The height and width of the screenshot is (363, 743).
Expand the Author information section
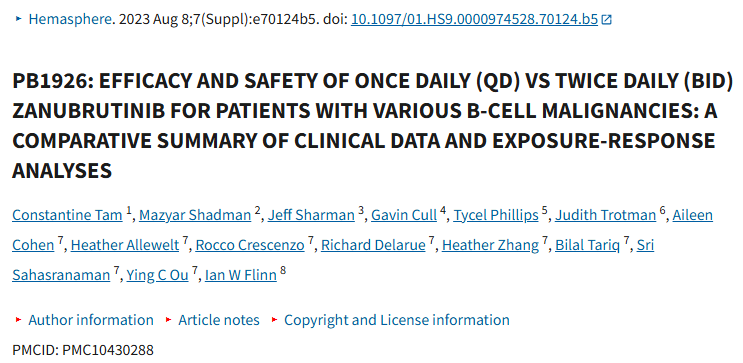pyautogui.click(x=91, y=320)
